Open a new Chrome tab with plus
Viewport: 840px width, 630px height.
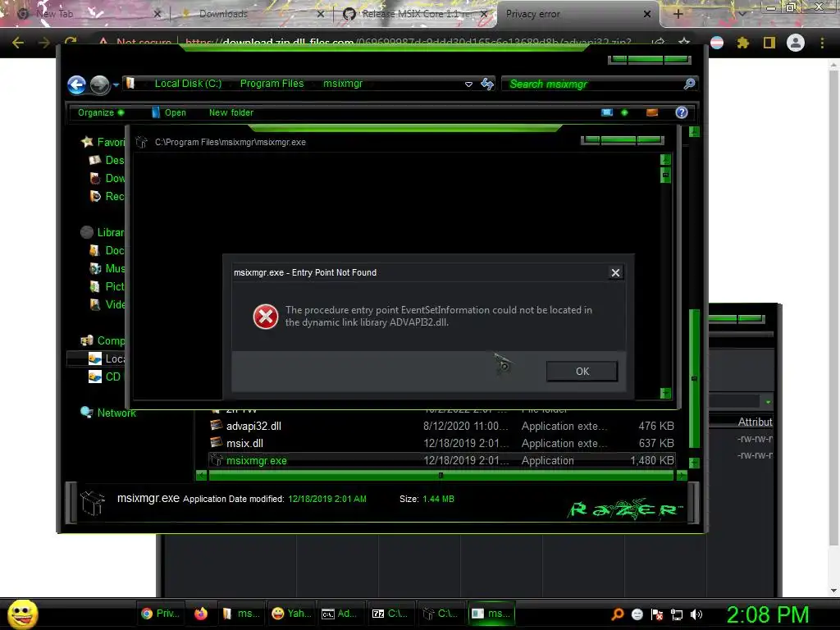click(x=678, y=14)
